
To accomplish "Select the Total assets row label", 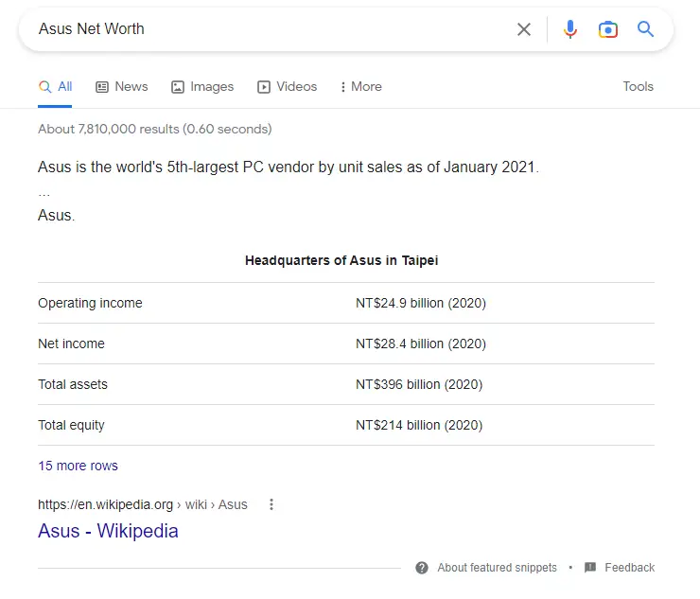I will (x=73, y=384).
